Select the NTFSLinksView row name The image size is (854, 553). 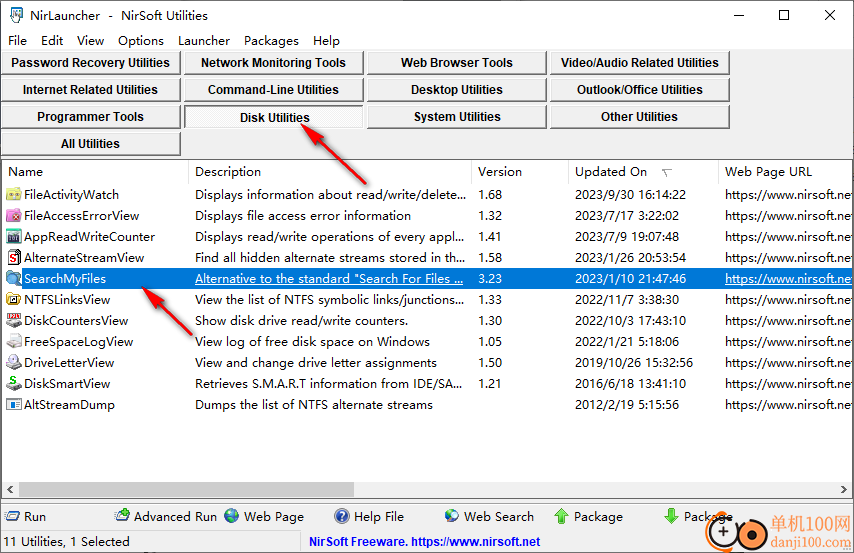coord(67,300)
